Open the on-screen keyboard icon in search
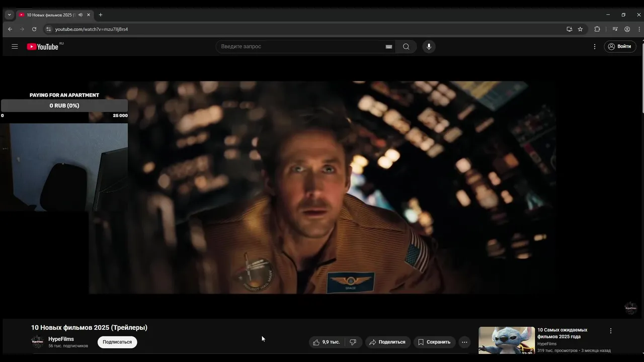Viewport: 644px width, 362px height. (x=389, y=46)
